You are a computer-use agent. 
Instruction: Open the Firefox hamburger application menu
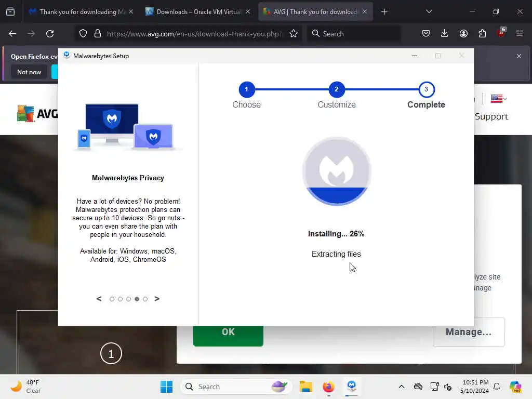[x=520, y=34]
